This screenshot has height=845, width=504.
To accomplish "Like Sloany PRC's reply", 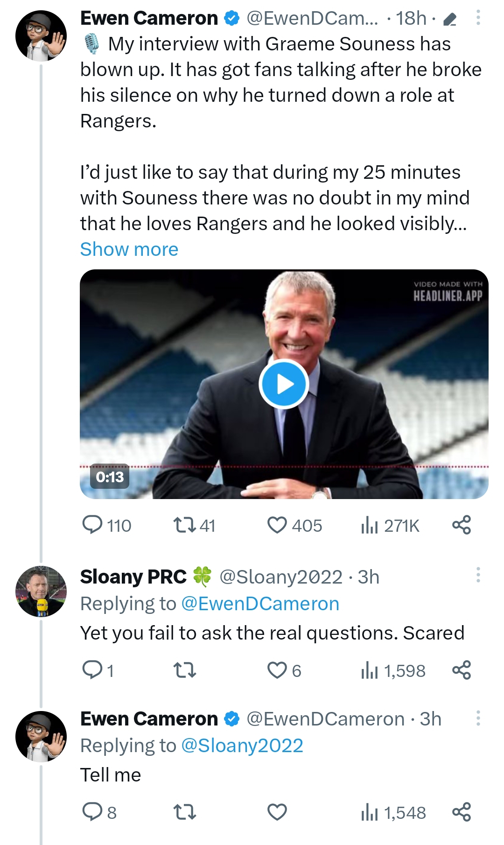I will tap(277, 670).
